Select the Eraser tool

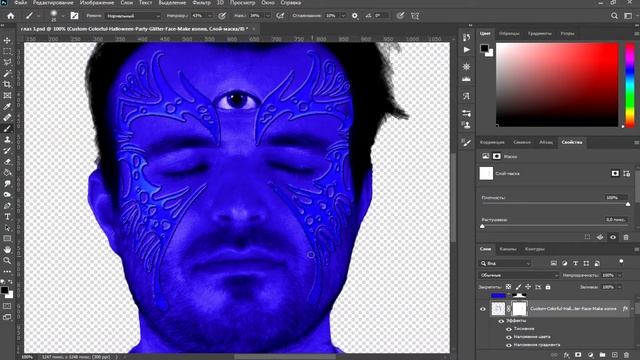[x=7, y=162]
